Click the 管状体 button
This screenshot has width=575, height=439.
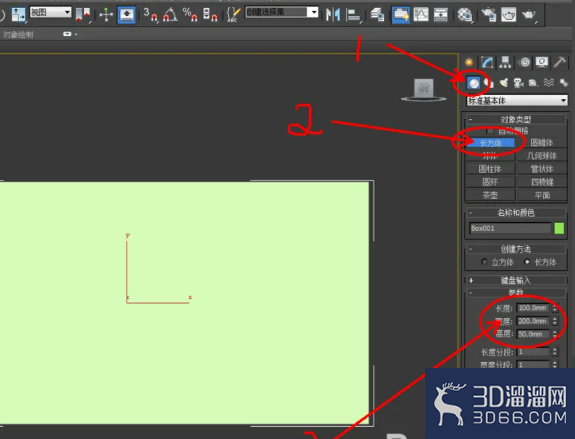542,169
